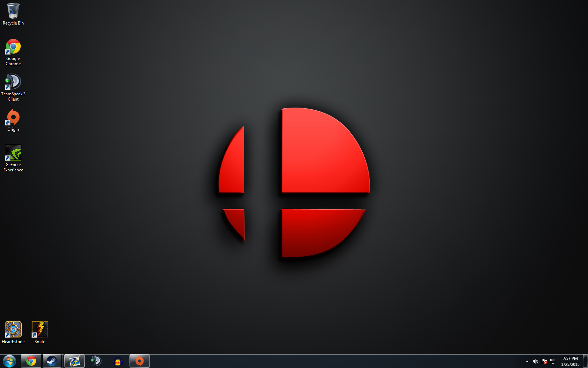Select the GeForce Experience desktop shortcut
Screen dimensions: 588x368
pos(13,158)
